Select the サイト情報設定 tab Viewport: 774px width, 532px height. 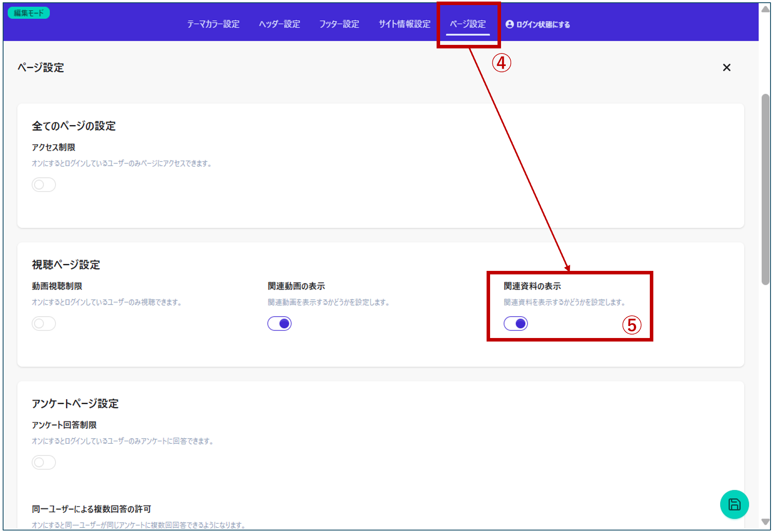click(x=404, y=24)
